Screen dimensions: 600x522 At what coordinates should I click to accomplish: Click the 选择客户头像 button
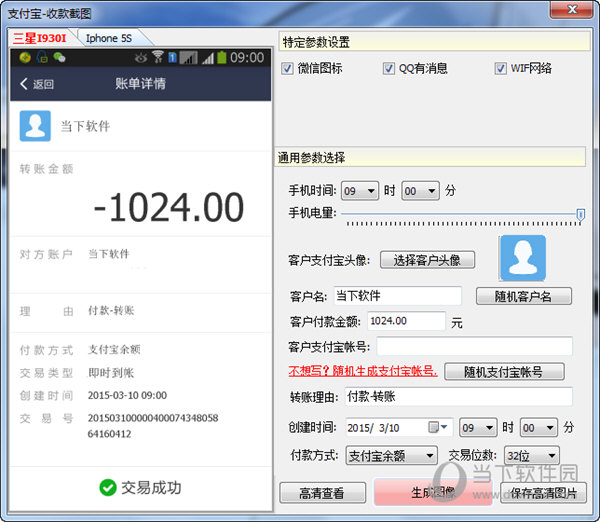pyautogui.click(x=427, y=260)
